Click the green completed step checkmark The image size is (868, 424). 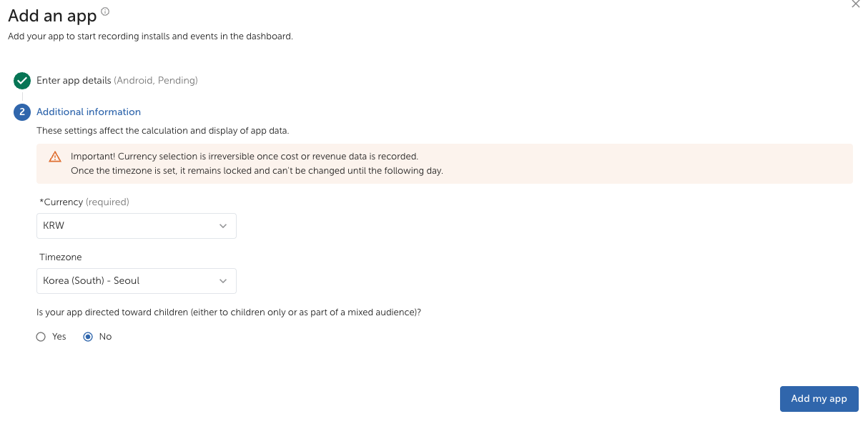pos(22,81)
